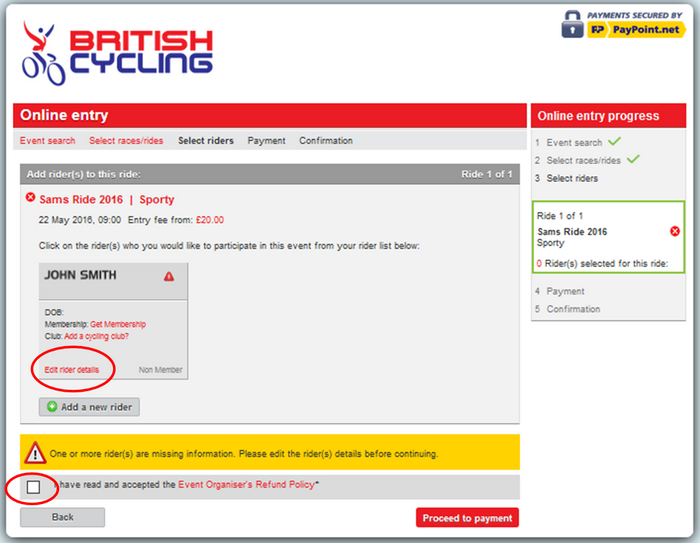Click the Ride 1 of 1 header text
This screenshot has width=700, height=543.
click(x=487, y=174)
